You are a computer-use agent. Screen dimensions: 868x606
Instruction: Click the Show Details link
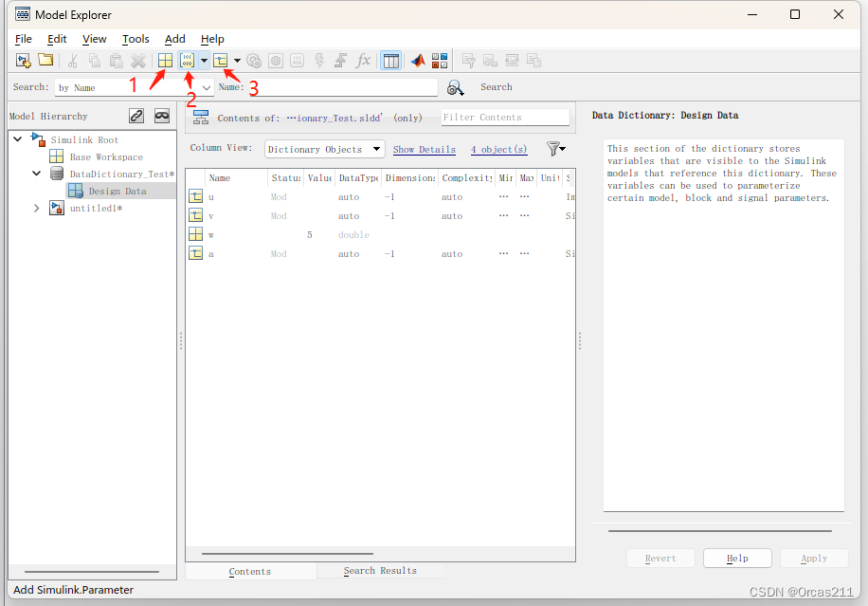(424, 149)
